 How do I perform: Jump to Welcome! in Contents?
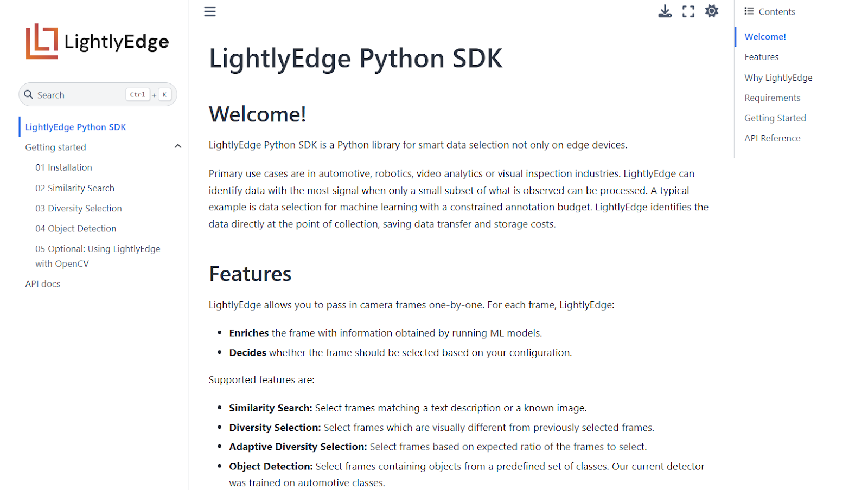(x=765, y=36)
